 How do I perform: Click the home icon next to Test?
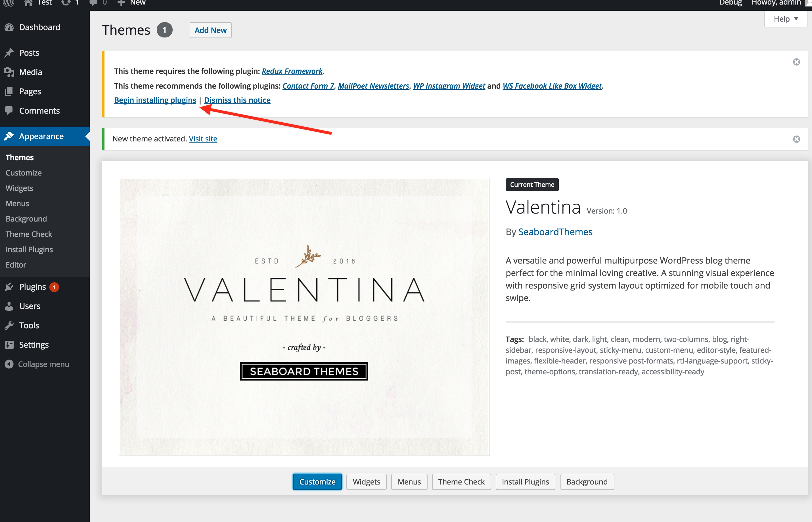click(x=28, y=3)
